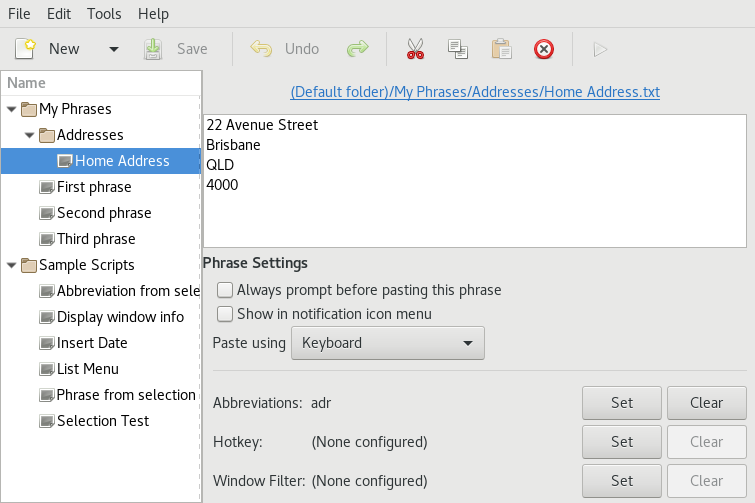Image resolution: width=755 pixels, height=503 pixels.
Task: Collapse the My Phrases folder
Action: coord(12,109)
